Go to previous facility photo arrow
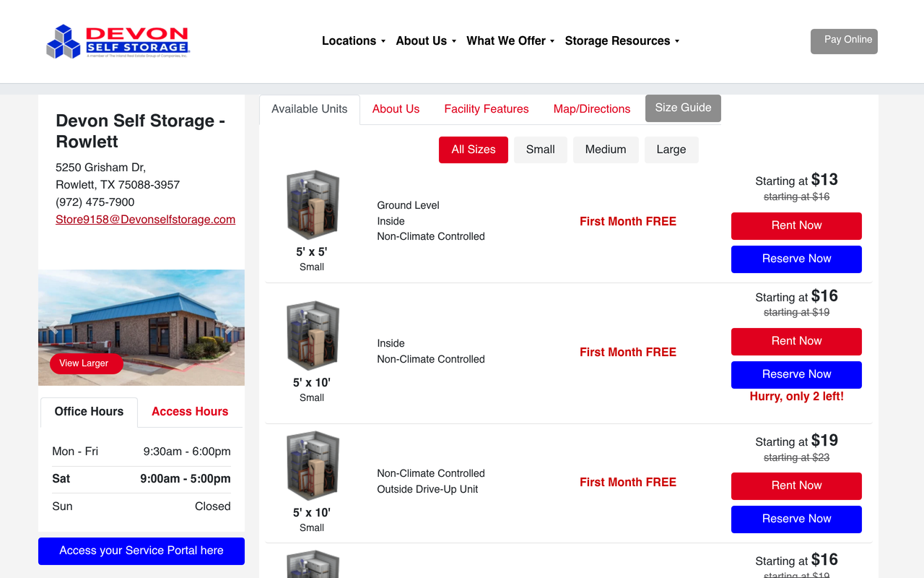Image resolution: width=924 pixels, height=578 pixels. (53, 327)
